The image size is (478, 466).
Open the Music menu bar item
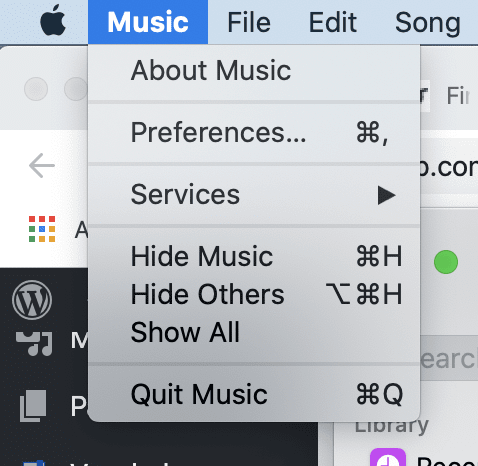coord(148,22)
